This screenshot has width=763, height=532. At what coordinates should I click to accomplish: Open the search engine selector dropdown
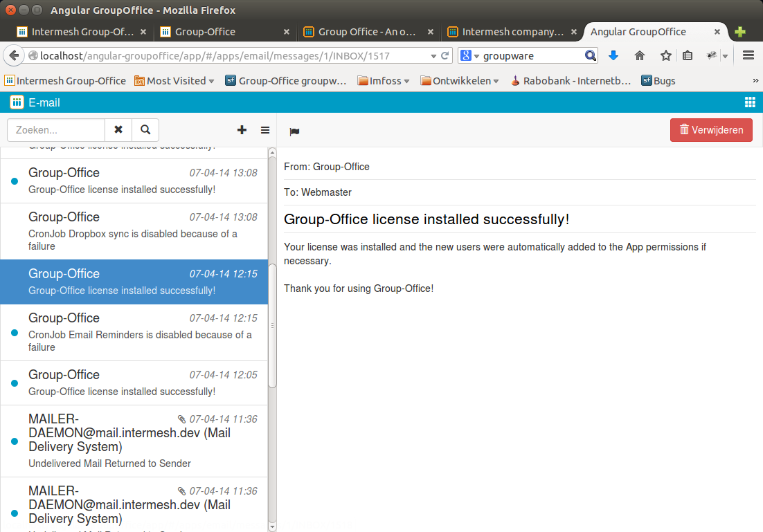pos(469,56)
